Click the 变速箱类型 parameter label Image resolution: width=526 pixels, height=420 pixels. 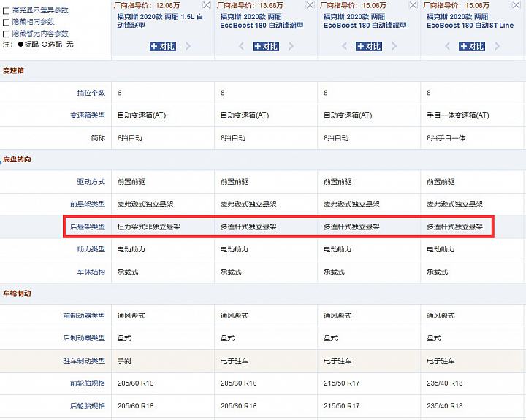pos(88,115)
